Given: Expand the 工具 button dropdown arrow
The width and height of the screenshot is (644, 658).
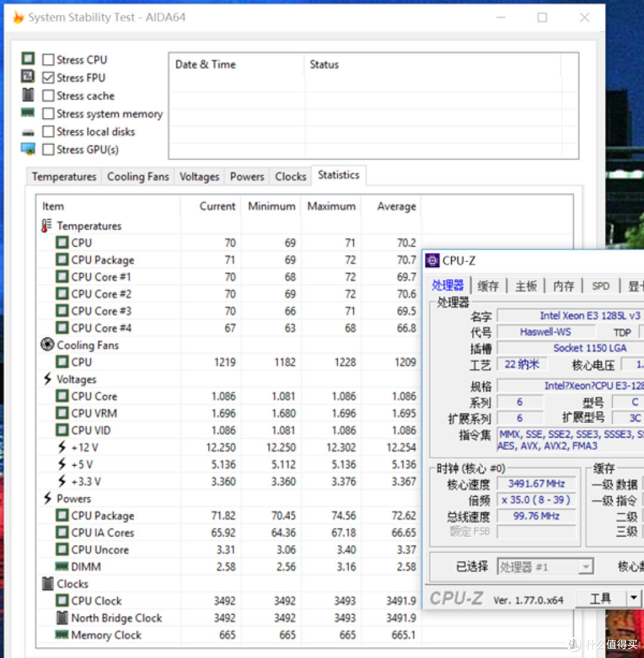Looking at the screenshot, I should coord(633,598).
